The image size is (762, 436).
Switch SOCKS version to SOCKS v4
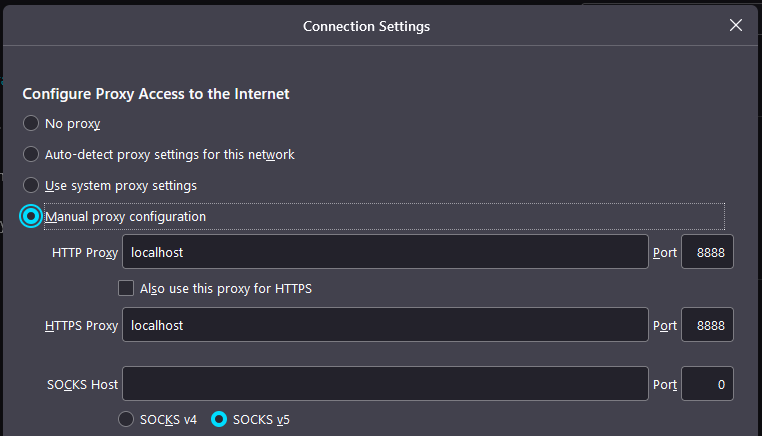pos(127,419)
